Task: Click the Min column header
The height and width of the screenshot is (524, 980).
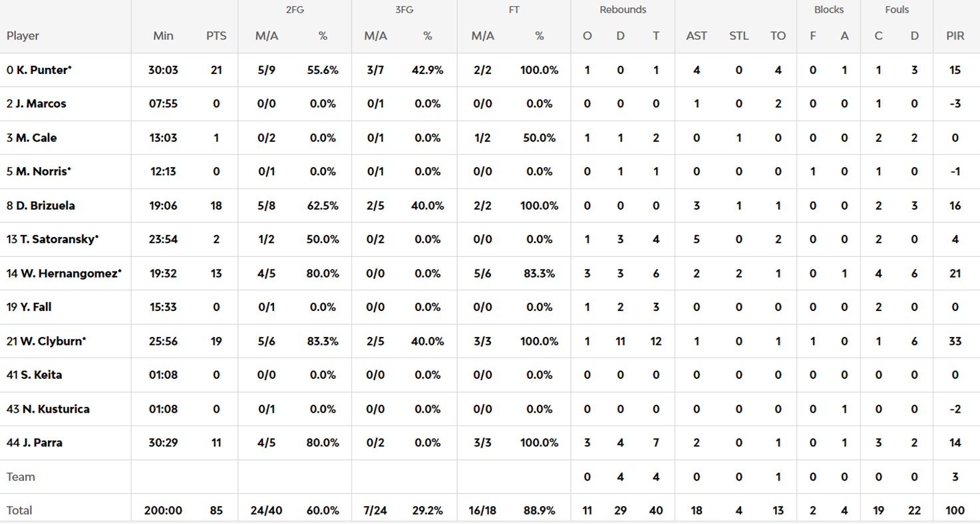Action: 163,36
